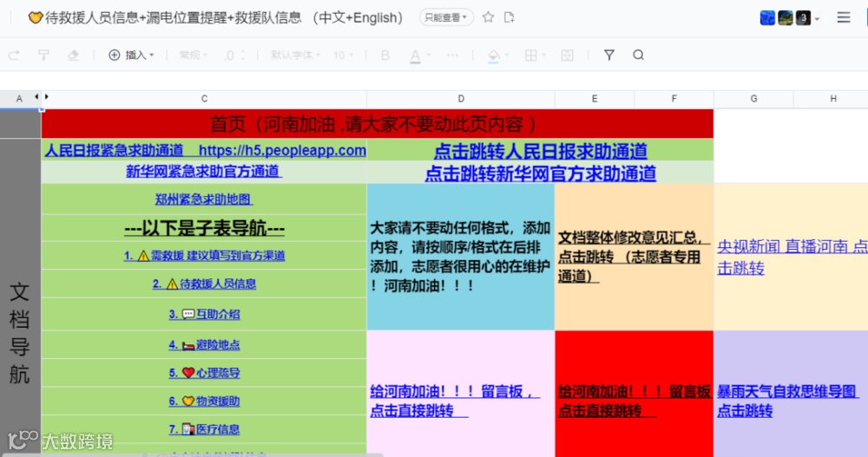The height and width of the screenshot is (457, 868).
Task: Open the filter funnel tool
Action: 609,55
